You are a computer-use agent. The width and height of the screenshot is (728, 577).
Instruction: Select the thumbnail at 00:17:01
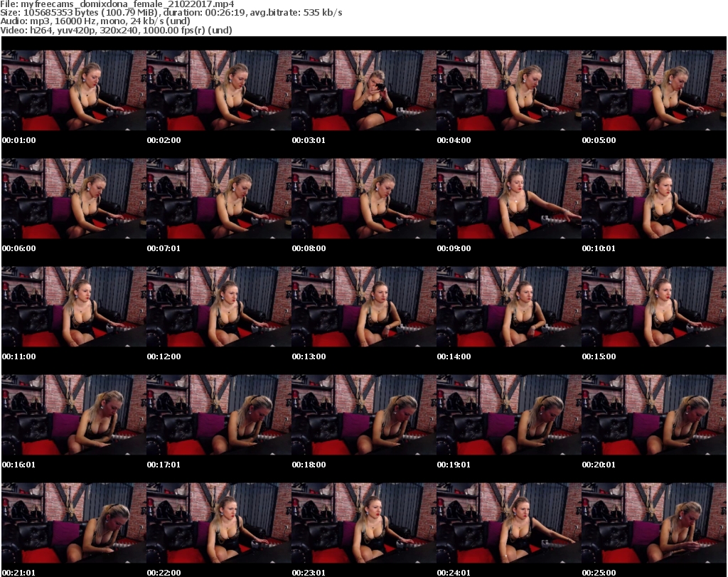[219, 415]
